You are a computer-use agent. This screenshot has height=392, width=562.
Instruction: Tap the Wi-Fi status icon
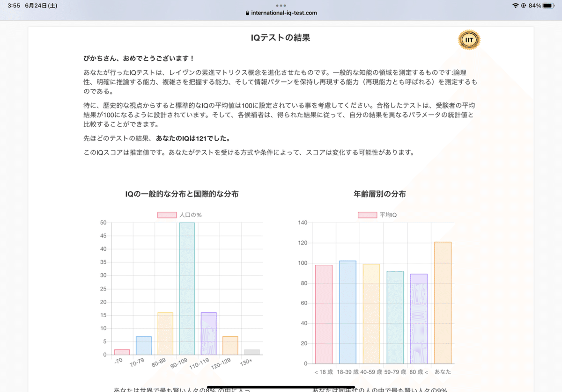tap(516, 6)
